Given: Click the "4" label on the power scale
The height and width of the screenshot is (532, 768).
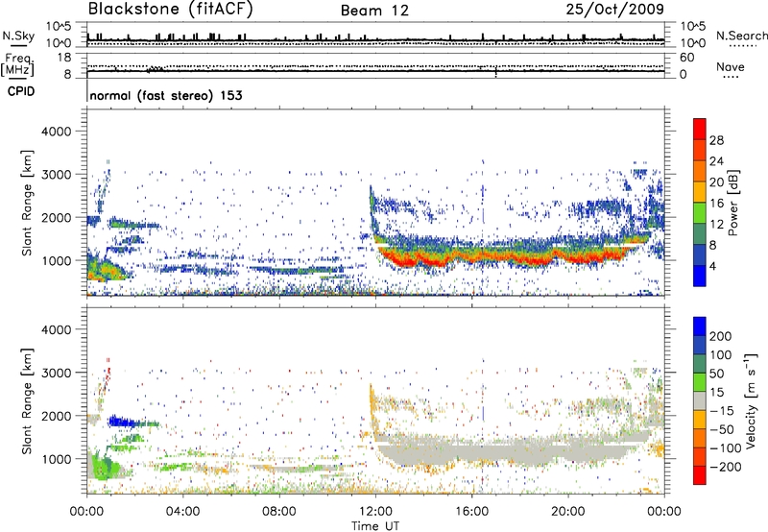Looking at the screenshot, I should coord(712,266).
